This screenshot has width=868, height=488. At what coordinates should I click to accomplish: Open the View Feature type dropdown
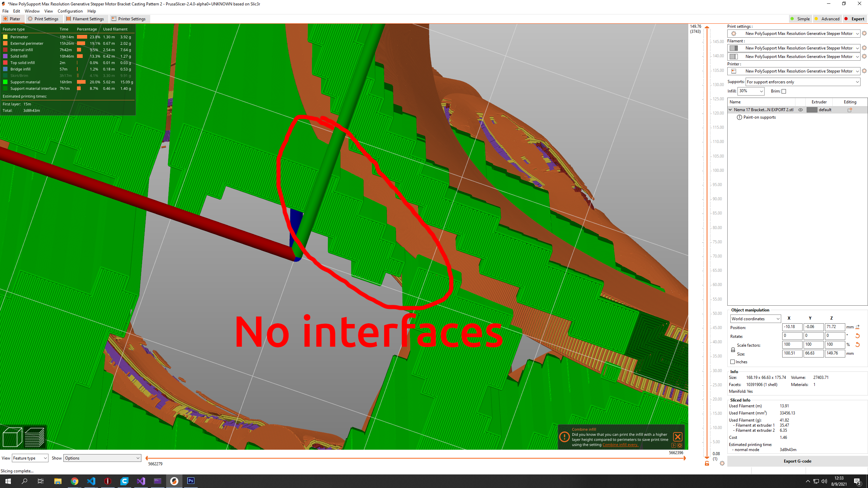[30, 458]
